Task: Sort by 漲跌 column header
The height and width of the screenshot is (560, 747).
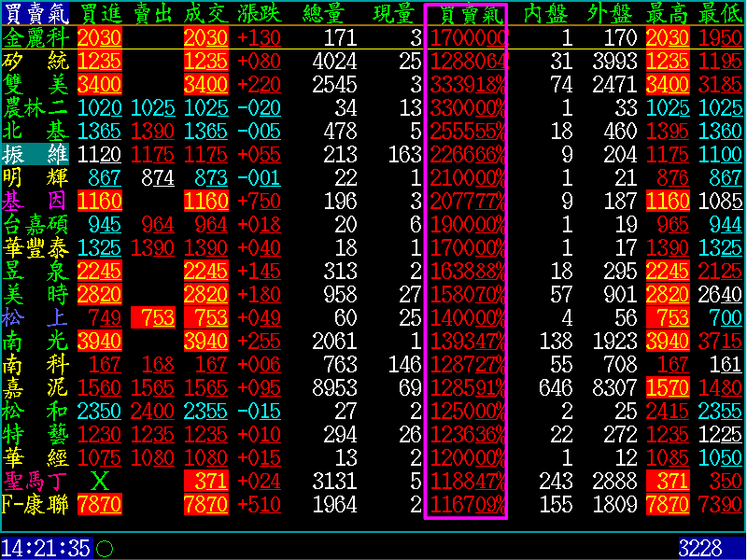Action: [x=260, y=13]
